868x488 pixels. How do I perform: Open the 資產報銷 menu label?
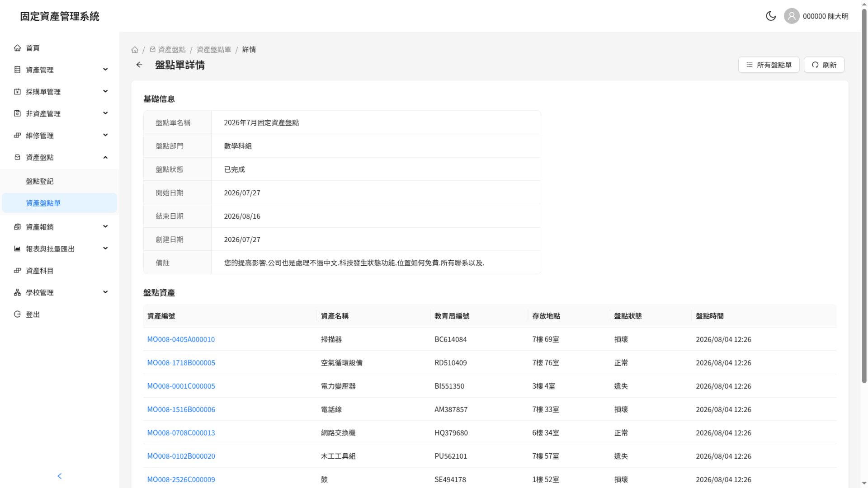40,227
